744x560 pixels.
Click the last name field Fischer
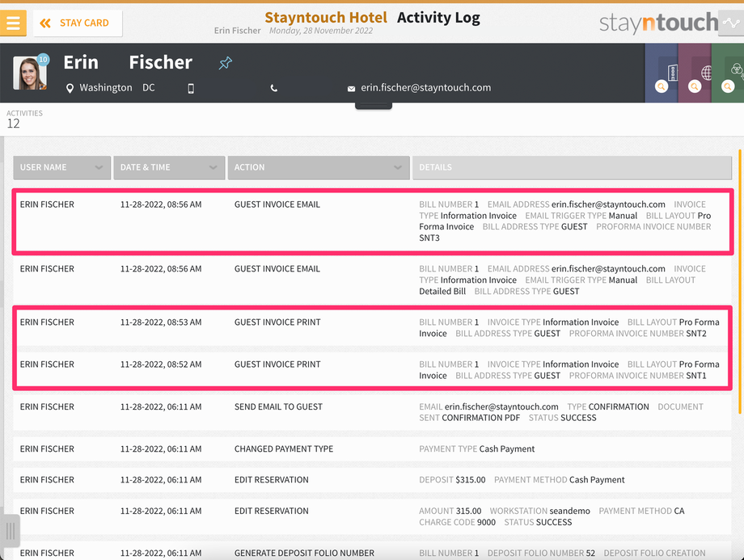pos(161,62)
